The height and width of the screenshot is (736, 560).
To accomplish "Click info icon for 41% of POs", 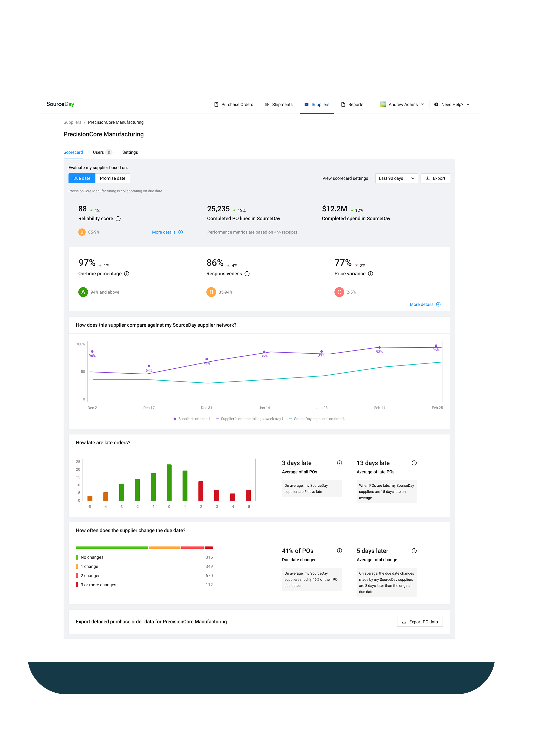I will pyautogui.click(x=339, y=551).
